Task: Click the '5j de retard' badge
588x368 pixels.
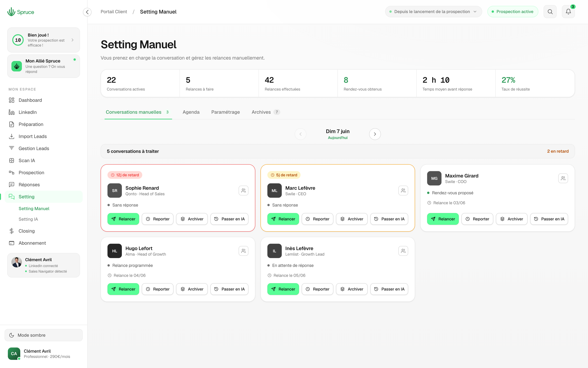Action: pyautogui.click(x=284, y=175)
